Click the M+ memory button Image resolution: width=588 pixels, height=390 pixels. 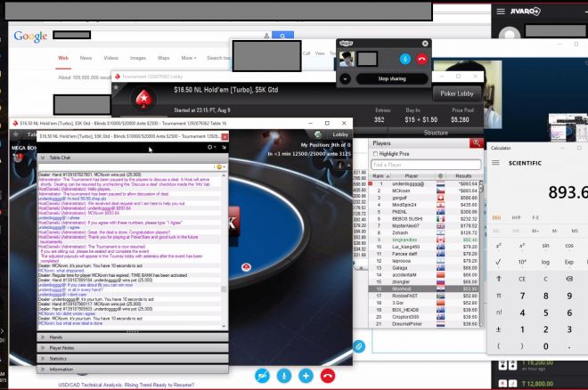535,231
